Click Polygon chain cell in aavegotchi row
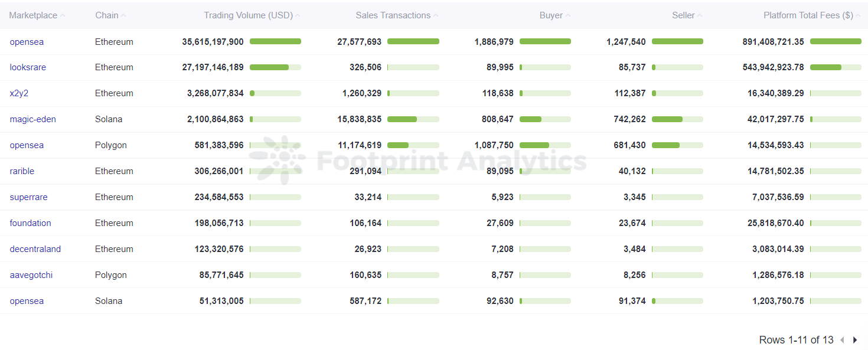The width and height of the screenshot is (868, 350). pyautogui.click(x=111, y=275)
